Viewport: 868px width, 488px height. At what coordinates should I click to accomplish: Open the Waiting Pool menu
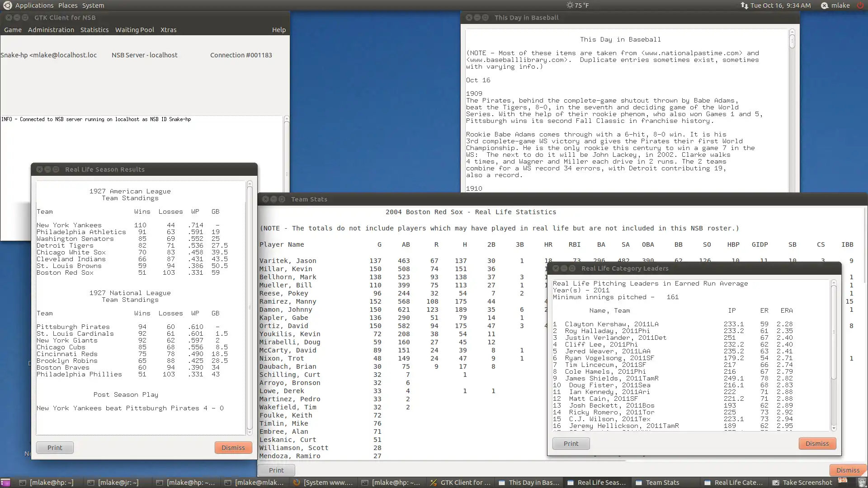[135, 30]
